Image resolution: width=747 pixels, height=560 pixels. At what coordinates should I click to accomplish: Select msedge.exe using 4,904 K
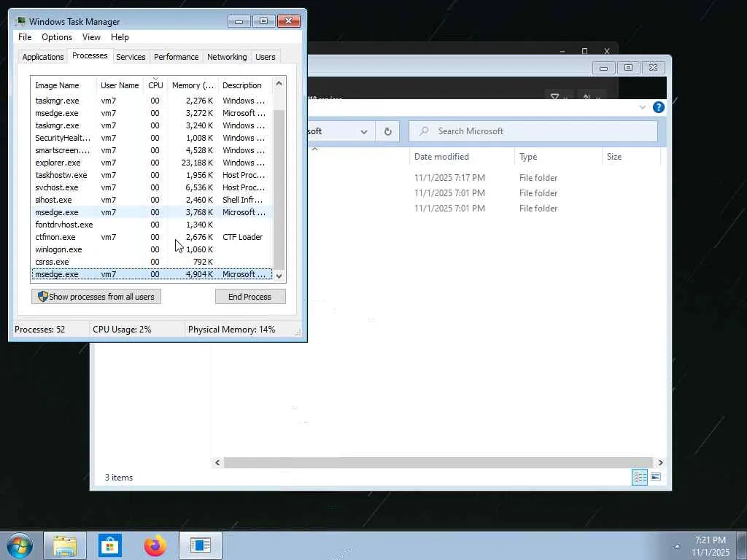(x=152, y=274)
